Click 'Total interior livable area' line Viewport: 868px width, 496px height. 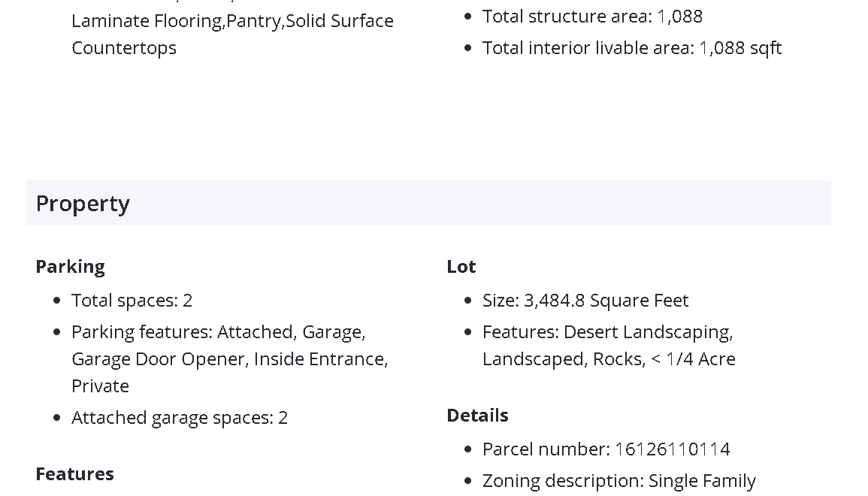631,48
